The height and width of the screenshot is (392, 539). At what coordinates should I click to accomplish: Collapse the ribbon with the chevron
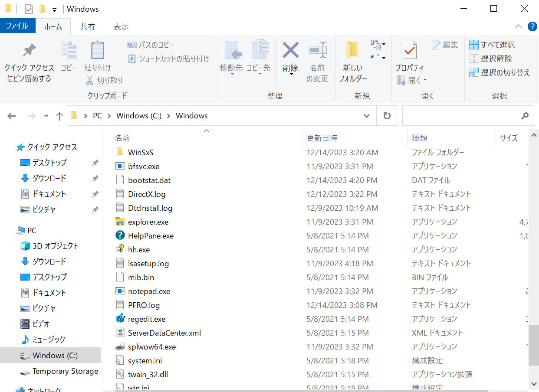click(x=519, y=26)
